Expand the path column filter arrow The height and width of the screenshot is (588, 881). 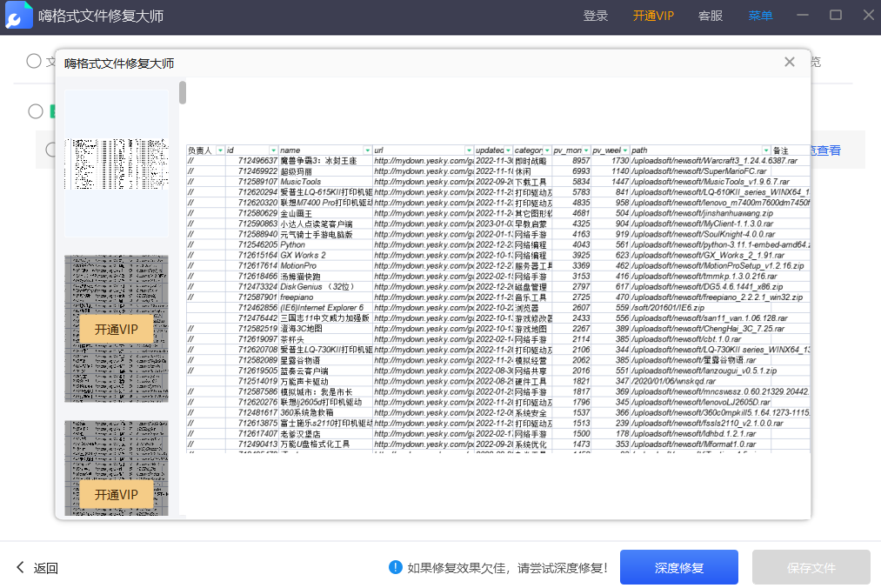pyautogui.click(x=766, y=150)
